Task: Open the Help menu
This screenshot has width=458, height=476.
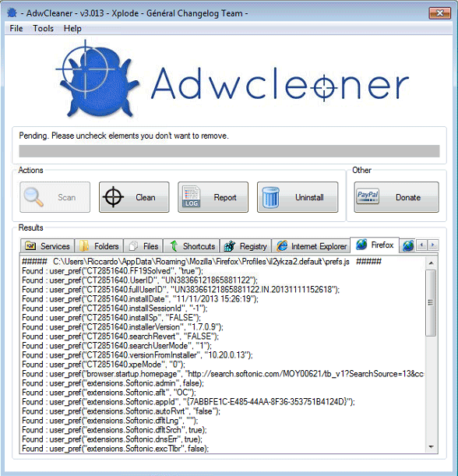Action: click(x=72, y=29)
